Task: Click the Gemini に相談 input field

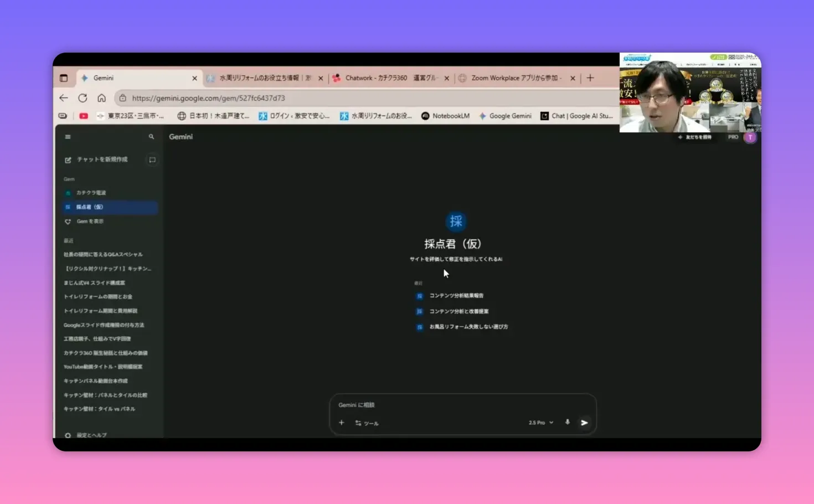Action: pos(443,405)
